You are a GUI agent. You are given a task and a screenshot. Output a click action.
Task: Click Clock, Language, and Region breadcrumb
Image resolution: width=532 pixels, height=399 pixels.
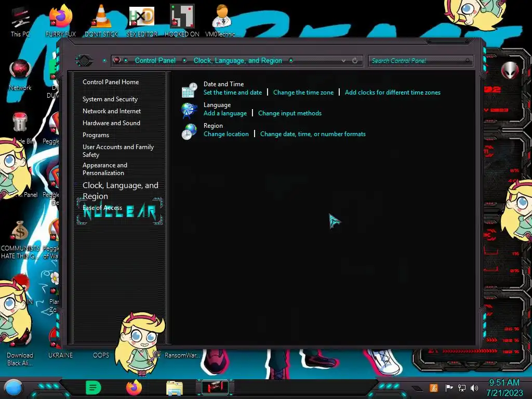click(238, 60)
